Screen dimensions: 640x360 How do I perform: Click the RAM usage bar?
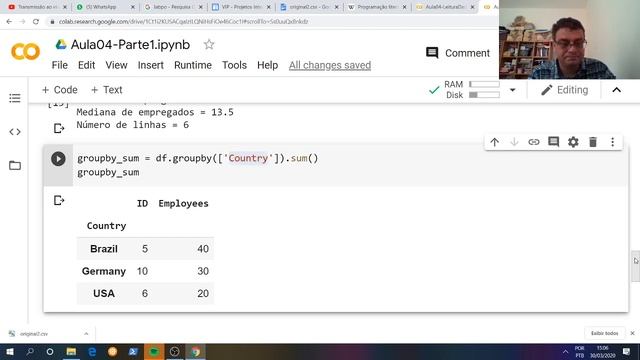[484, 84]
